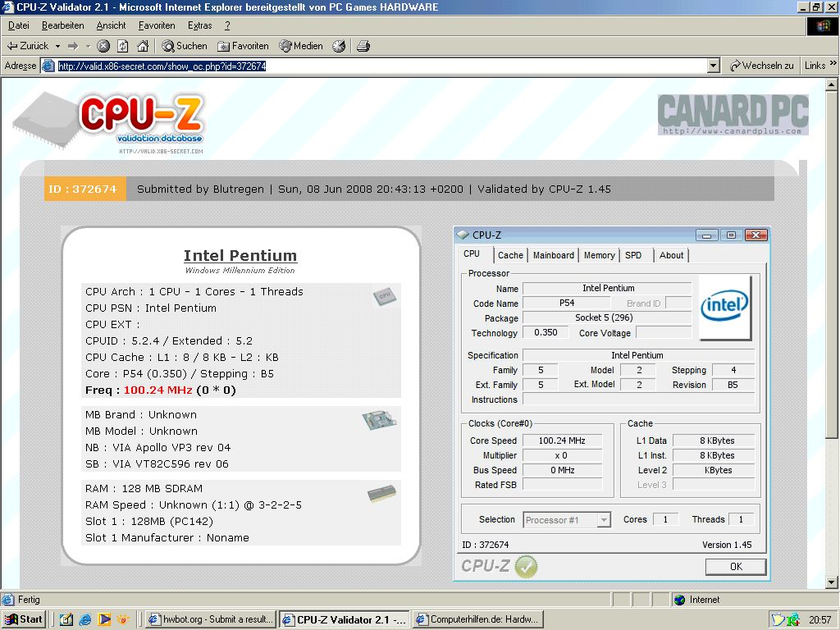Launch Internet Explorer from quick launch
Image resolution: width=840 pixels, height=630 pixels.
click(84, 620)
